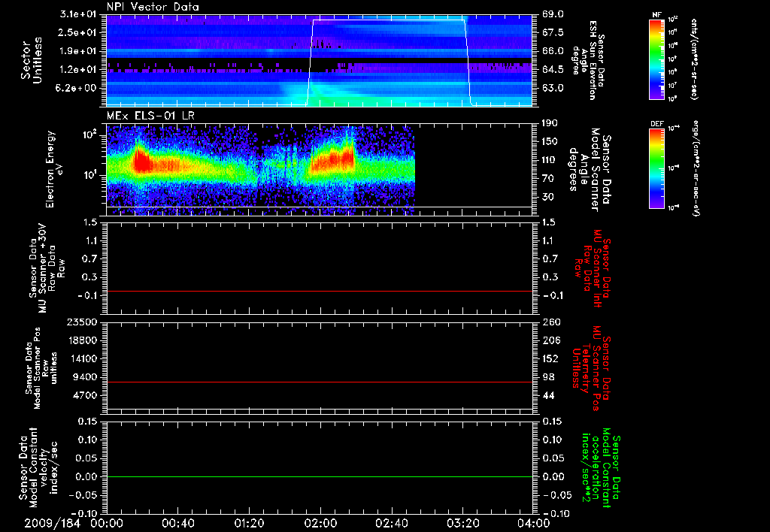Click the 'Sector Unitless' axis label
Image resolution: width=770 pixels, height=532 pixels.
coord(32,60)
